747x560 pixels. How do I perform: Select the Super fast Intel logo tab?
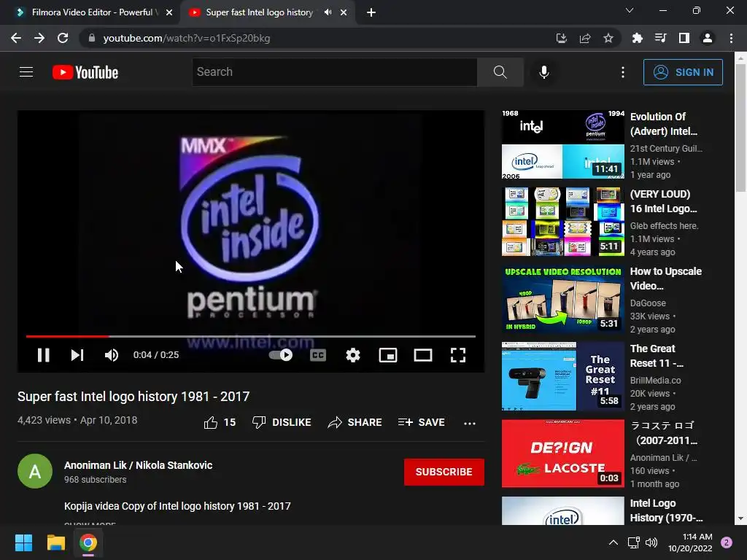[x=260, y=12]
